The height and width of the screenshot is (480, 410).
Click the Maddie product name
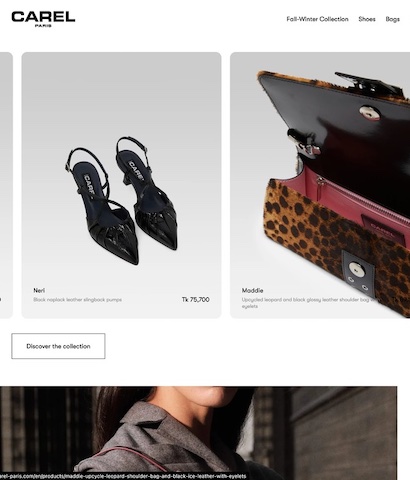252,290
